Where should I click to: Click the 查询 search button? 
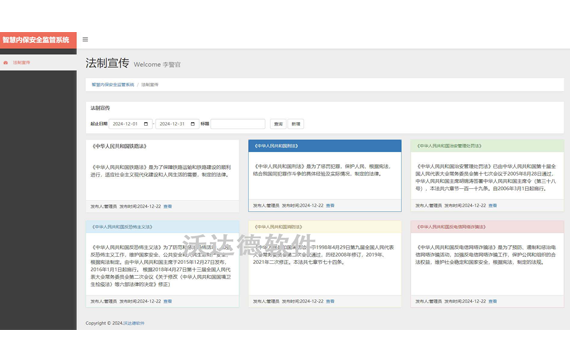click(x=278, y=124)
